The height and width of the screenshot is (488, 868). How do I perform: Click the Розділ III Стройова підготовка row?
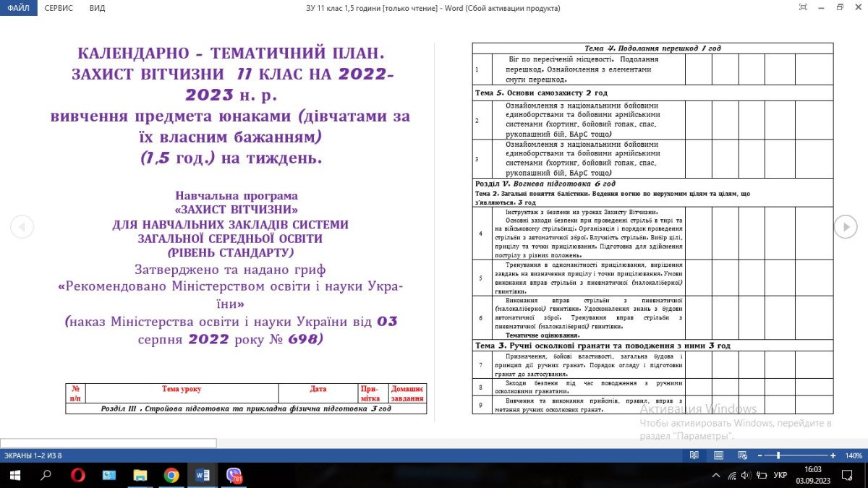[246, 408]
